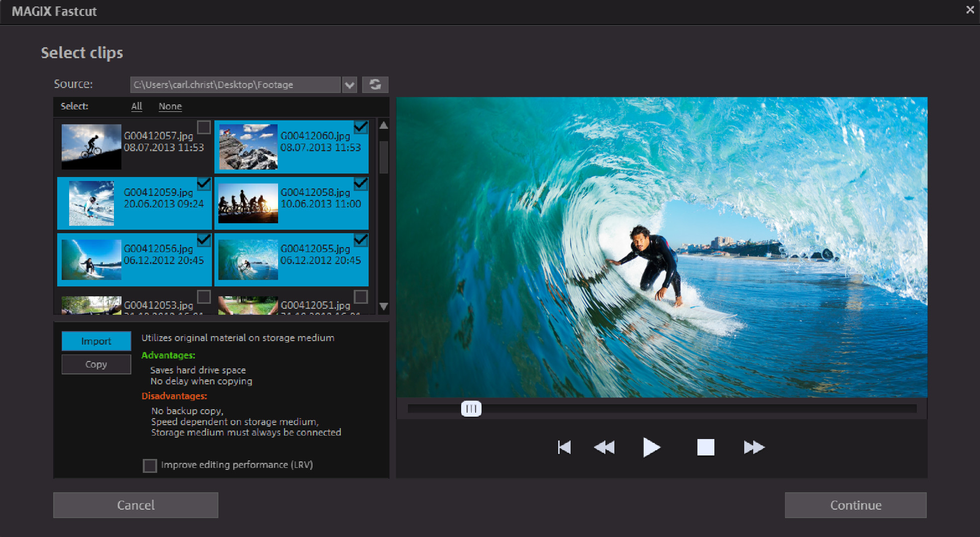Check the G00412057.jpg clip checkbox
This screenshot has width=980, height=537.
pyautogui.click(x=204, y=128)
